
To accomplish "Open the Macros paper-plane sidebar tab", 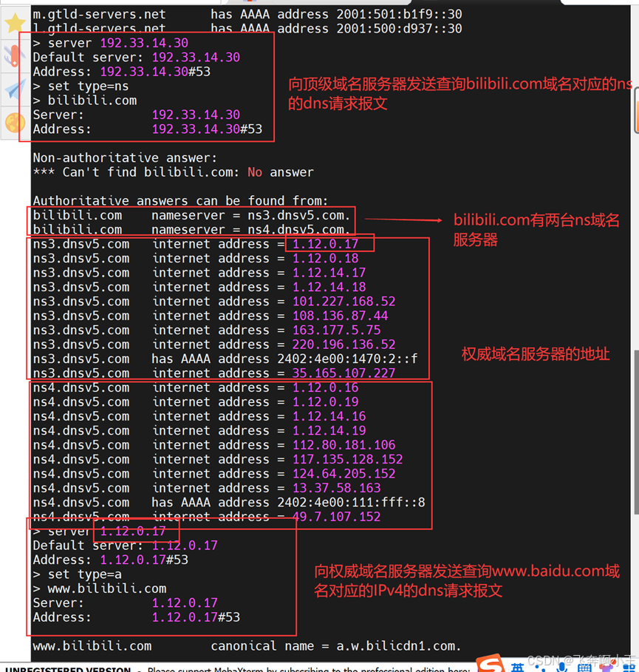I will click(x=15, y=89).
